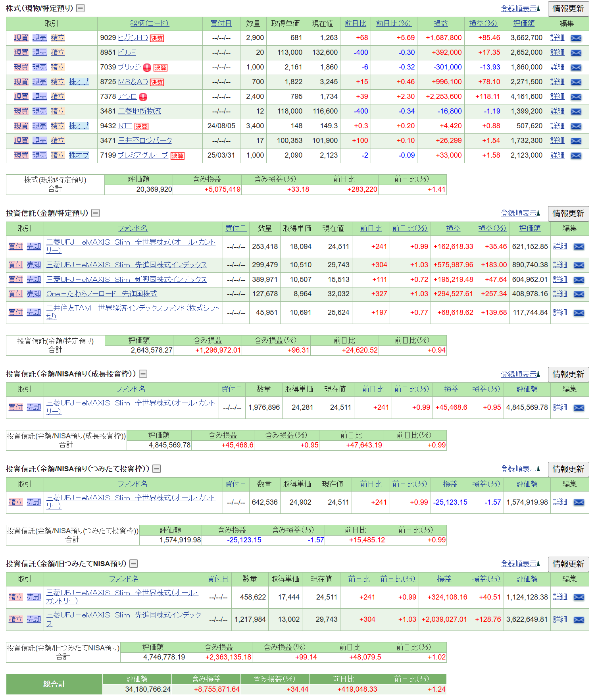Viewport: 596px width, 700px height.
Task: Click 情報更新 button for the stocks section
Action: click(x=568, y=9)
